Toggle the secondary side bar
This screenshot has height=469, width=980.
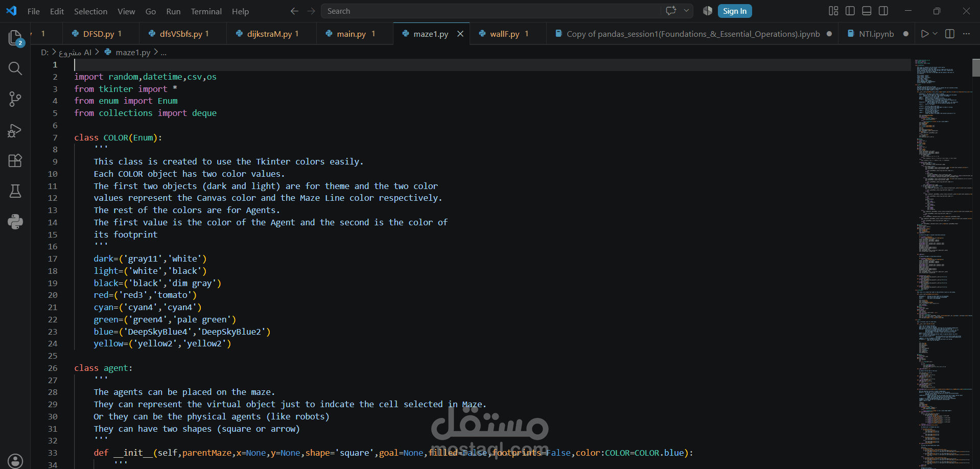(883, 11)
